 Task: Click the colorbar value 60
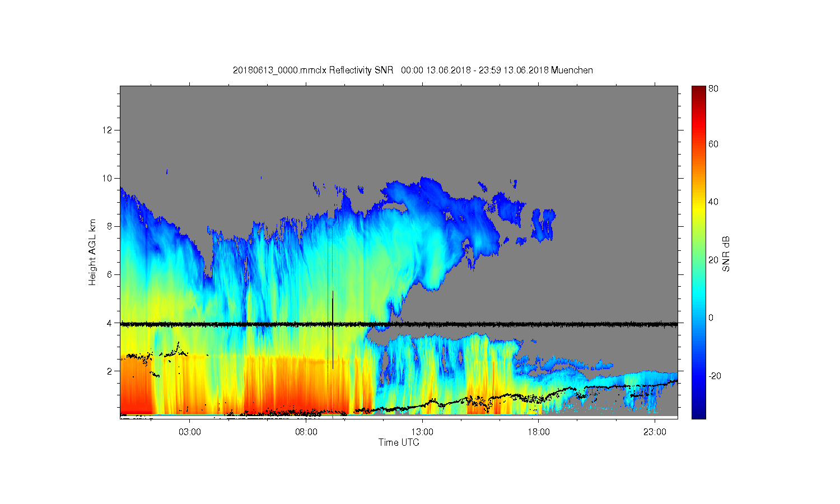tap(713, 144)
